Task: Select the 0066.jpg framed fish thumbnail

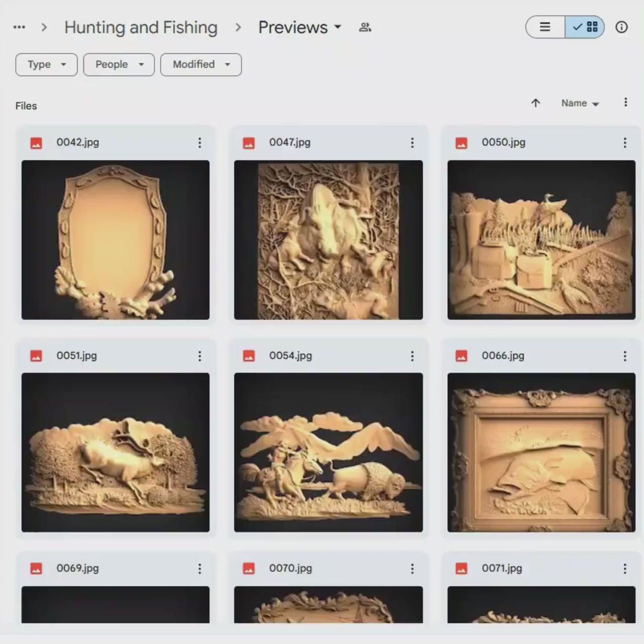Action: tap(541, 452)
